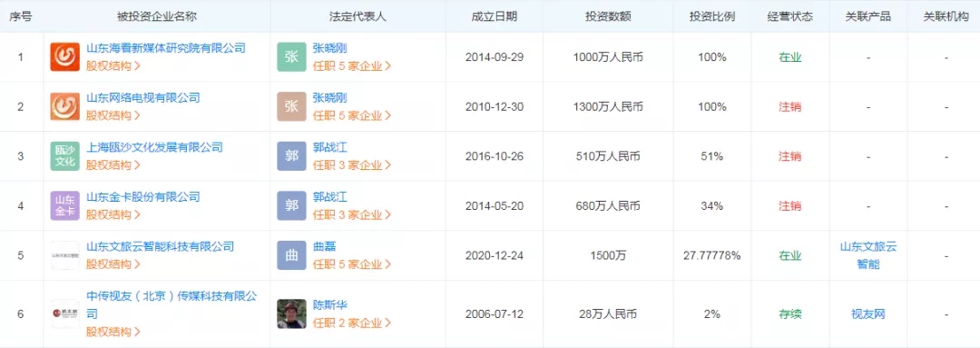Click the 关联机构 column header
The height and width of the screenshot is (348, 980).
click(x=946, y=16)
